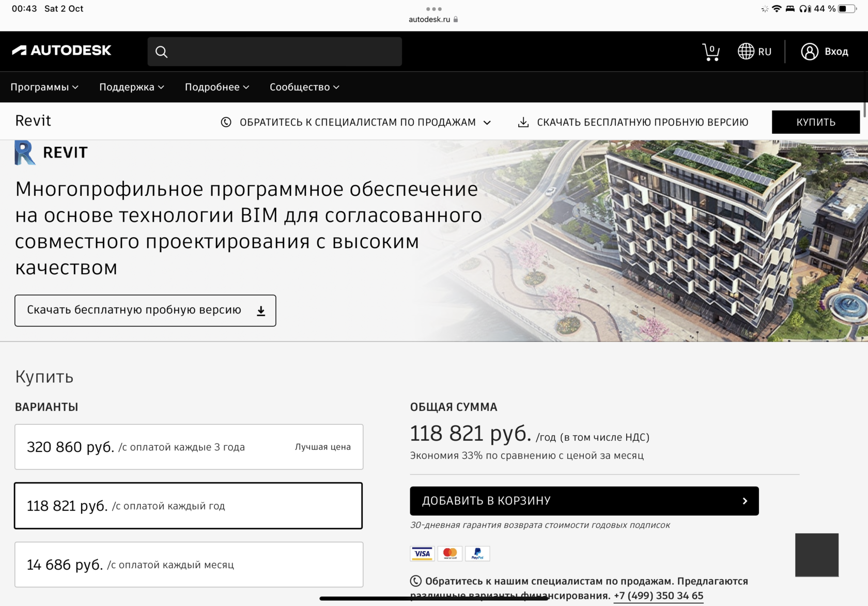
Task: Tap the Sat 2 Oct date in status bar
Action: 64,9
